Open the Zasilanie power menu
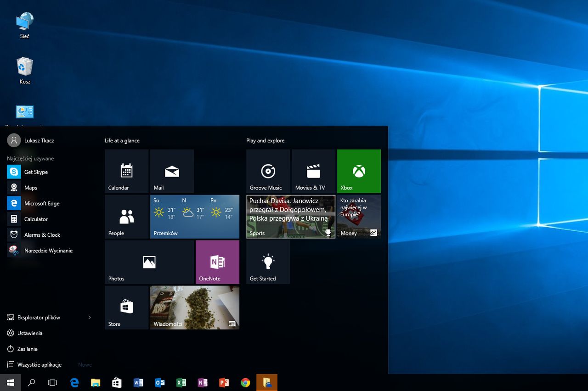The width and height of the screenshot is (588, 391). click(28, 349)
